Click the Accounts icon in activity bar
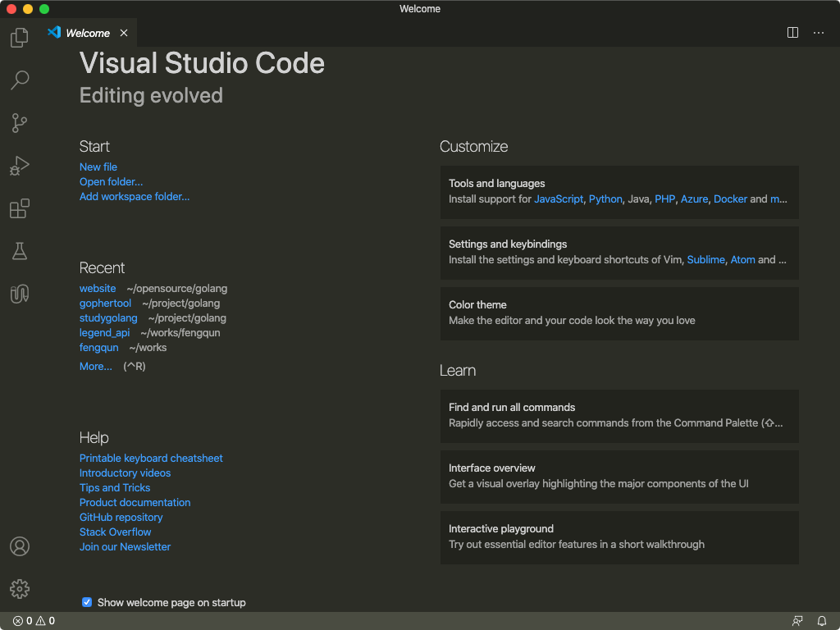This screenshot has width=840, height=630. 20,546
